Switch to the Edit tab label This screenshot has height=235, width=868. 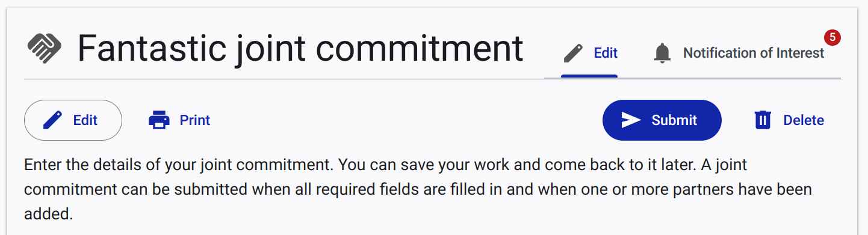[606, 53]
